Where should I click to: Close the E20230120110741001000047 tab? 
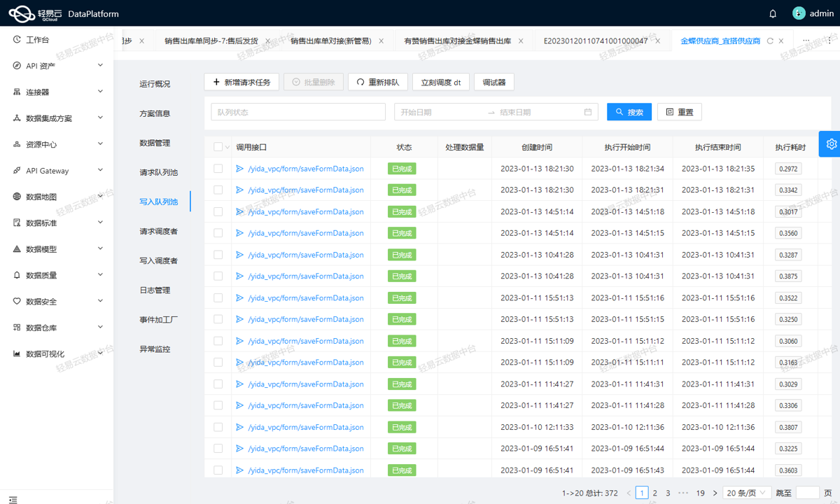point(657,41)
